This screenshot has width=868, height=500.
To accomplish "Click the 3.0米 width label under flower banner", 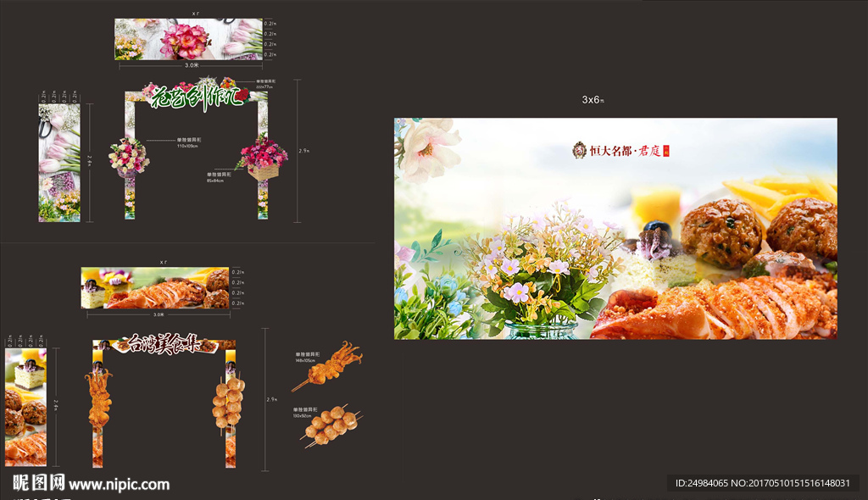I will point(192,65).
